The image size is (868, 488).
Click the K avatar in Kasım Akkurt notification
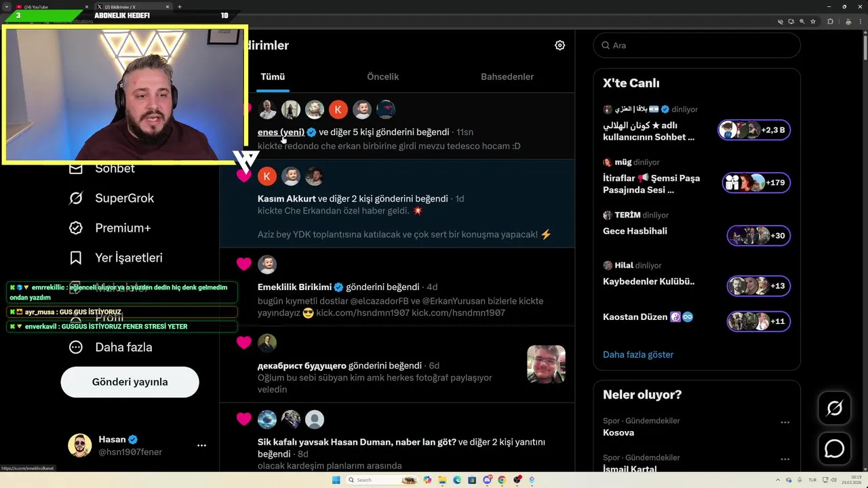tap(267, 176)
